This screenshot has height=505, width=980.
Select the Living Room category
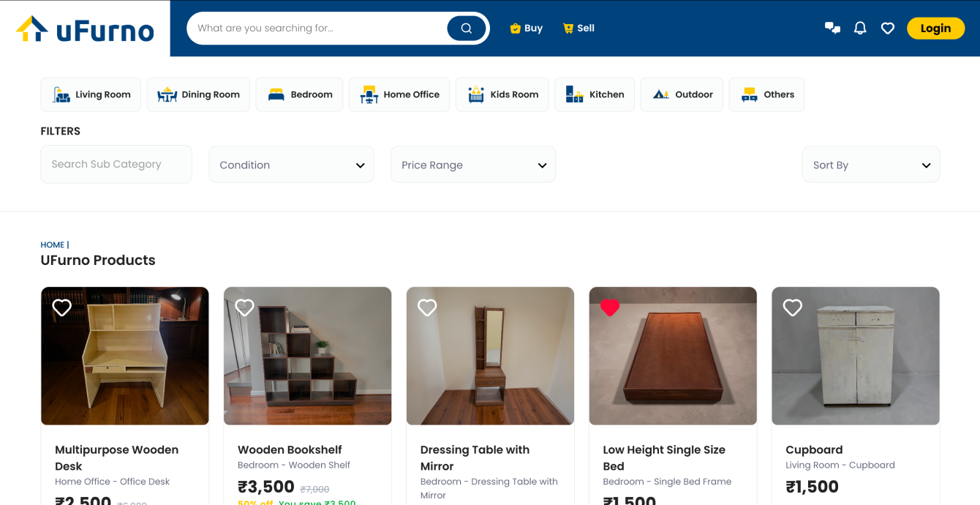(91, 94)
